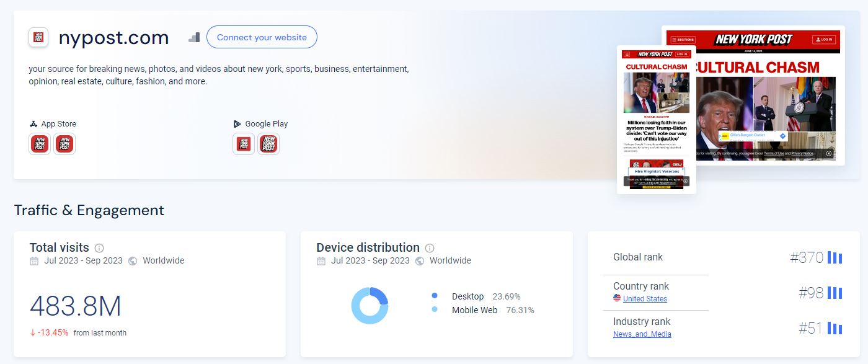This screenshot has width=868, height=364.
Task: Click the Mobile Web 76.31% legend entry
Action: [x=483, y=310]
